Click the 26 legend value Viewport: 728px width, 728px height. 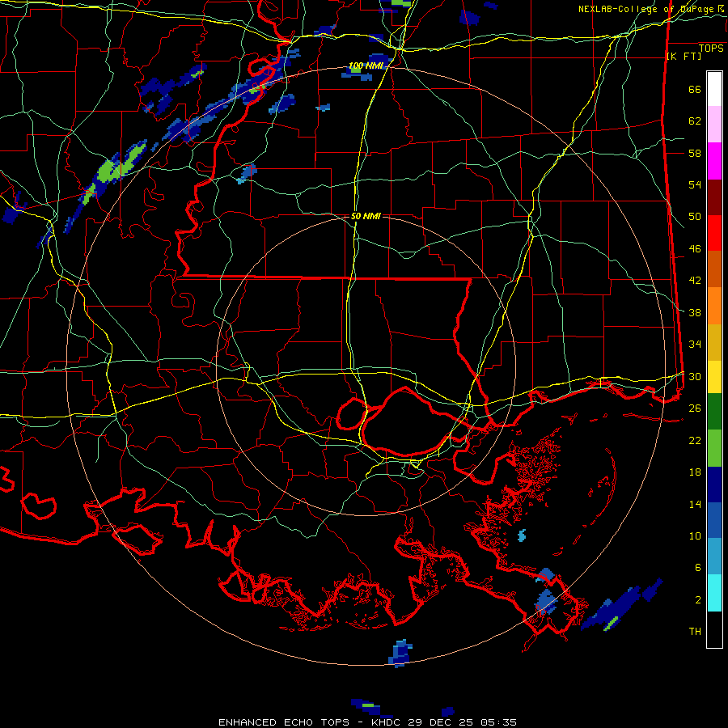[x=695, y=408]
